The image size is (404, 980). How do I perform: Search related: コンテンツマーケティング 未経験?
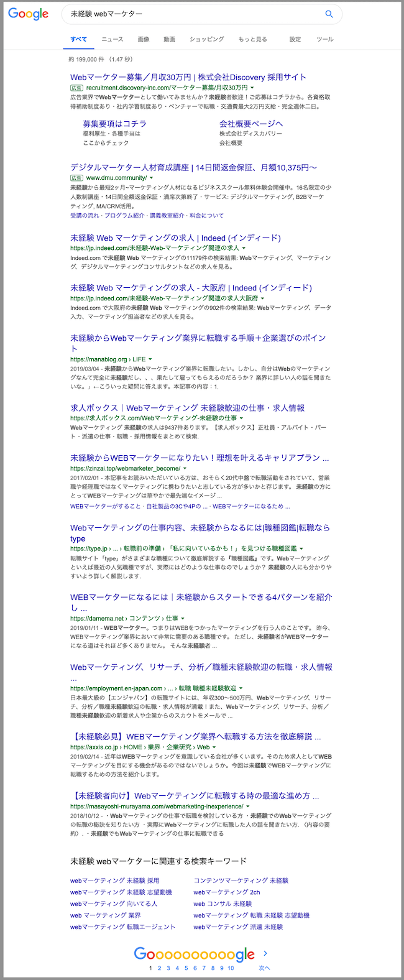[x=241, y=881]
